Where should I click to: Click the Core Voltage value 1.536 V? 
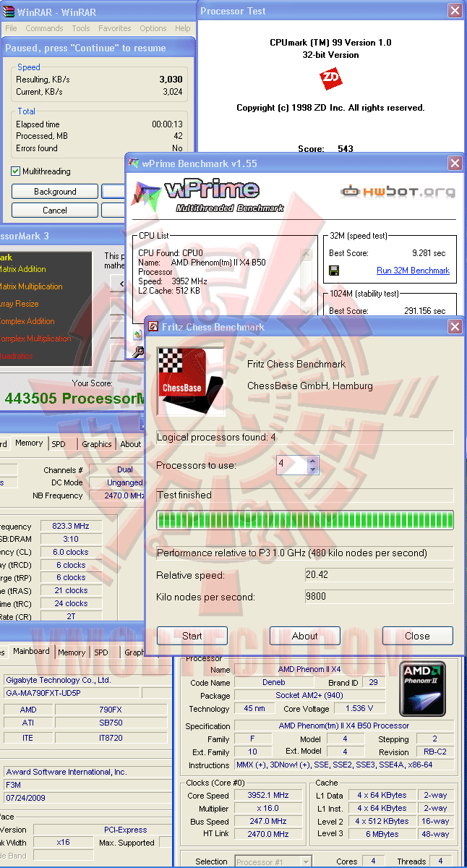[360, 708]
